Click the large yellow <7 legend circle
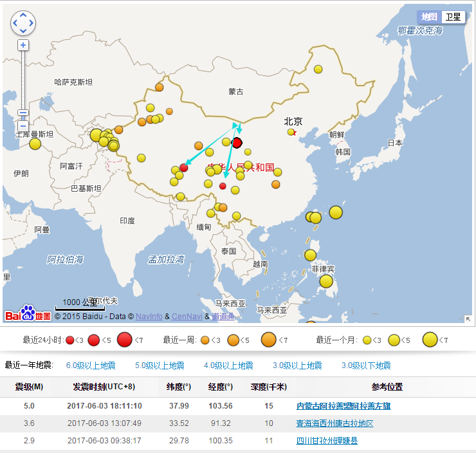Image resolution: width=476 pixels, height=453 pixels. pyautogui.click(x=430, y=340)
